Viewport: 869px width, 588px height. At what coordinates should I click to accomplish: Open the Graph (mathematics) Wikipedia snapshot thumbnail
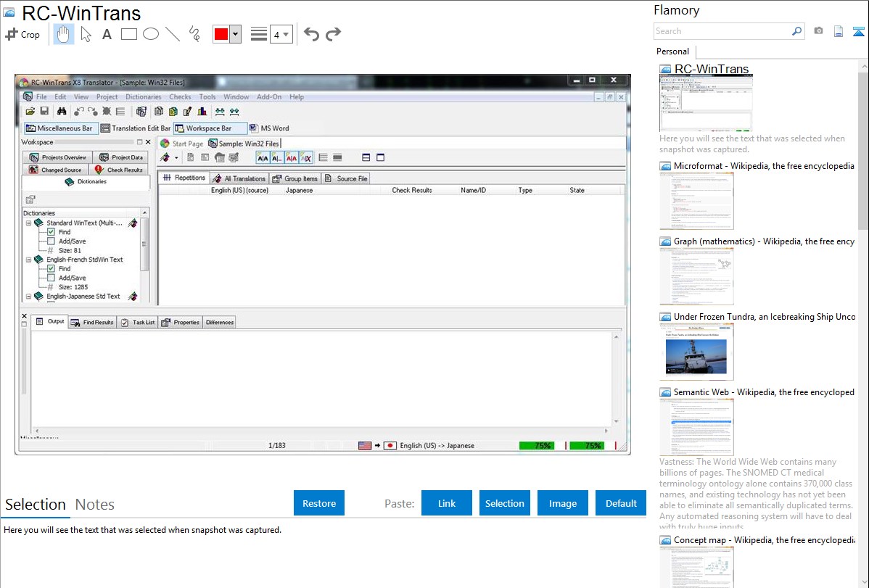click(696, 276)
